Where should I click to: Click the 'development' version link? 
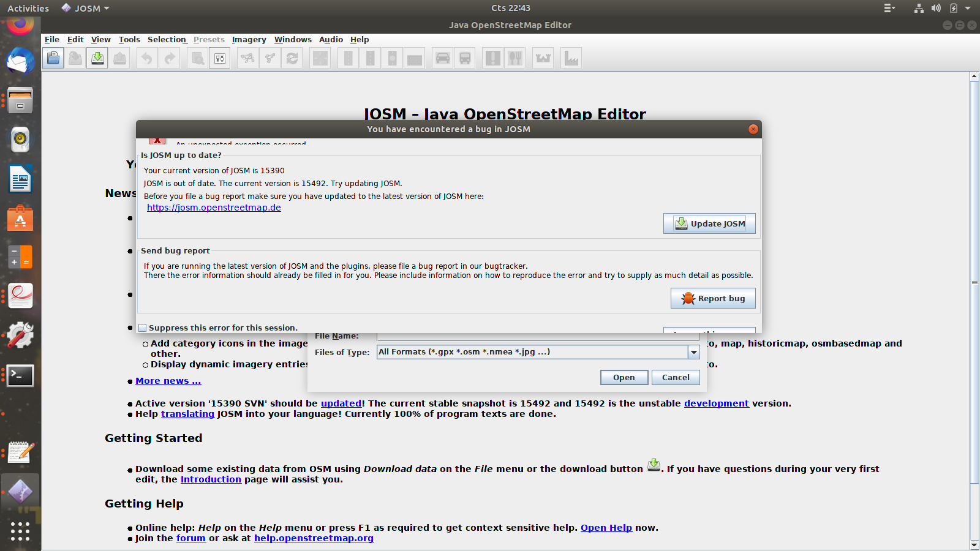(x=716, y=403)
